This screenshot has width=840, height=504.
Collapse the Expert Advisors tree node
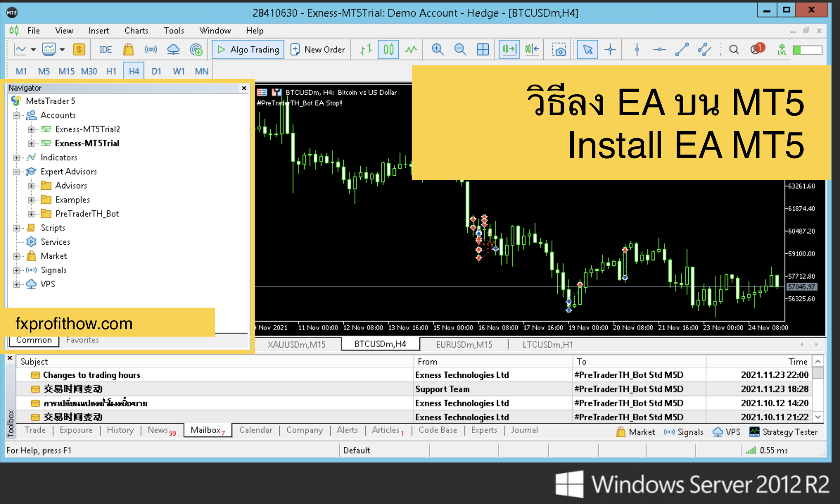(16, 172)
